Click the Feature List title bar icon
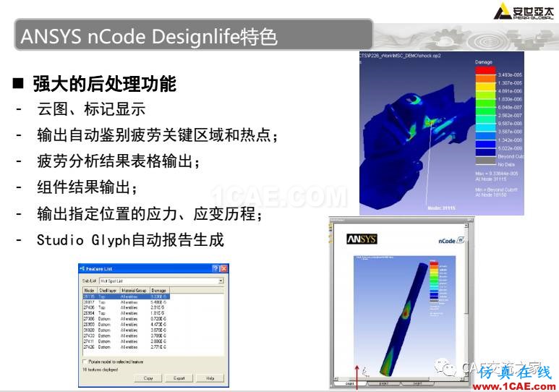The image size is (559, 392). [82, 268]
